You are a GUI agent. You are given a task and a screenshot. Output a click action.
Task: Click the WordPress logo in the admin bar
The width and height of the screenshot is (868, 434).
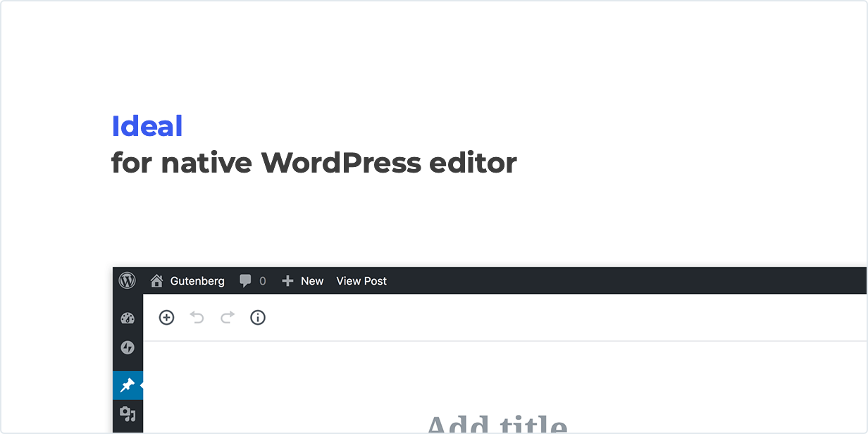point(128,280)
